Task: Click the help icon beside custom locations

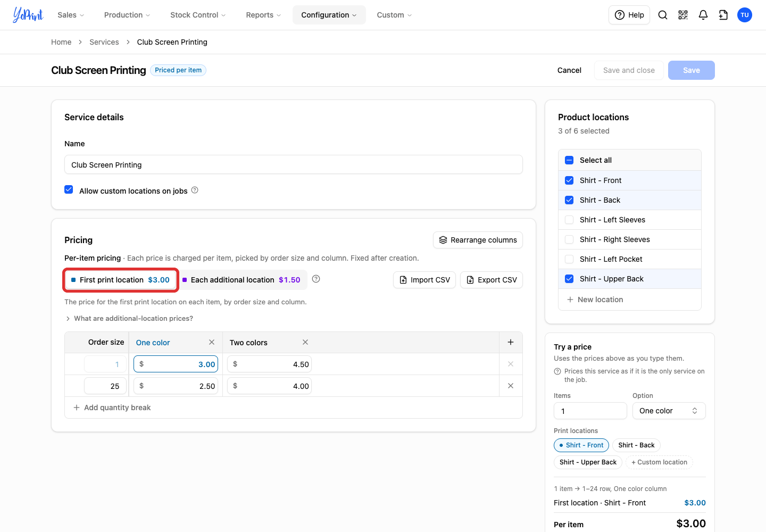Action: point(195,190)
